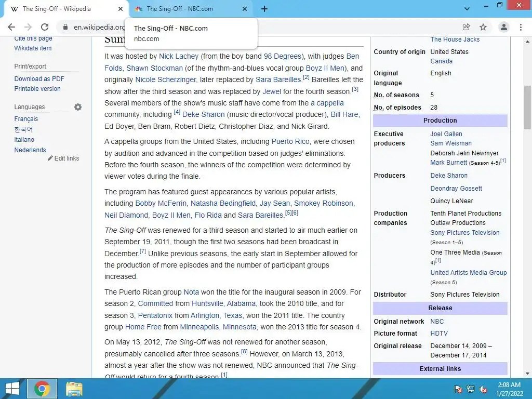
Task: Open the Nick Lachey link
Action: 179,56
